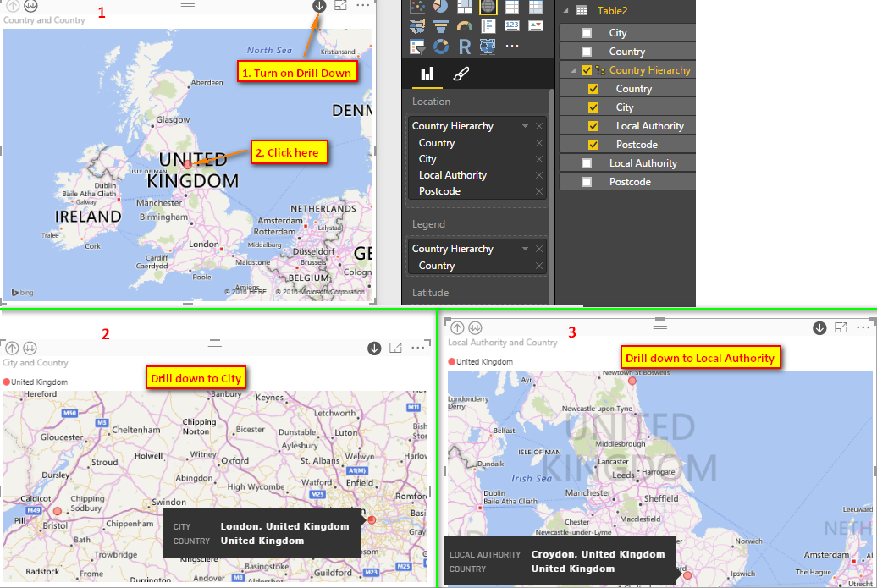Select the treemap visualization
Image resolution: width=877 pixels, height=588 pixels.
click(464, 6)
